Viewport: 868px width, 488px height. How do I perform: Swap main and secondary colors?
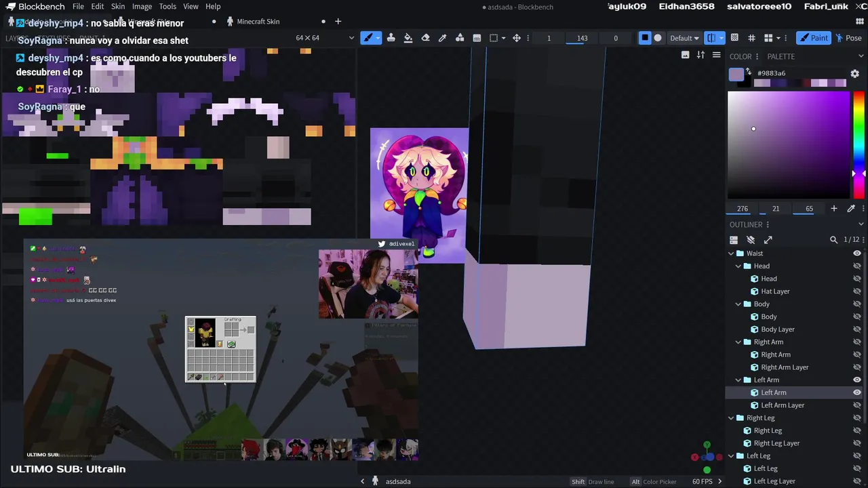tap(749, 71)
